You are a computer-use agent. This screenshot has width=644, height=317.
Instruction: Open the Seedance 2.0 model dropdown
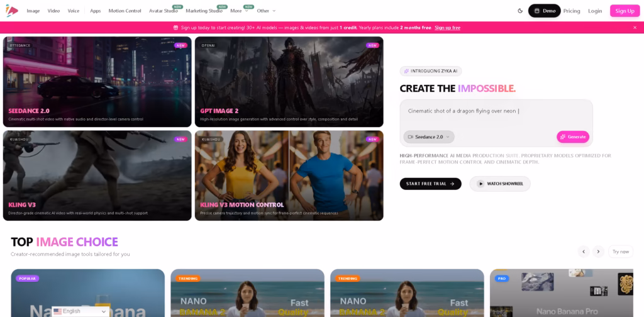click(429, 136)
